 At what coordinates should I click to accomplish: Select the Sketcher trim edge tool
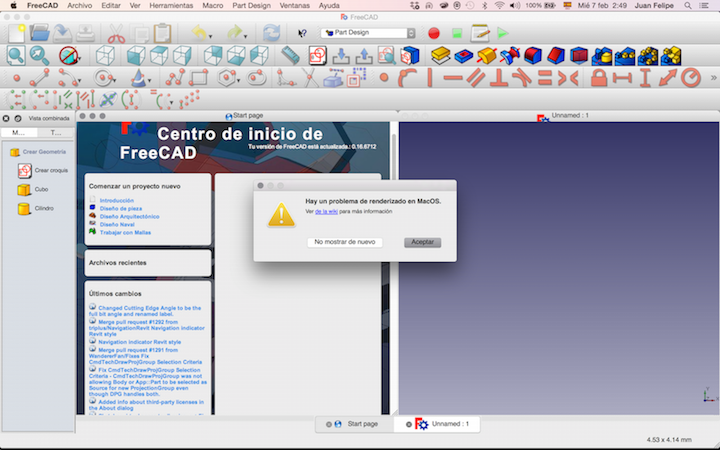(310, 78)
